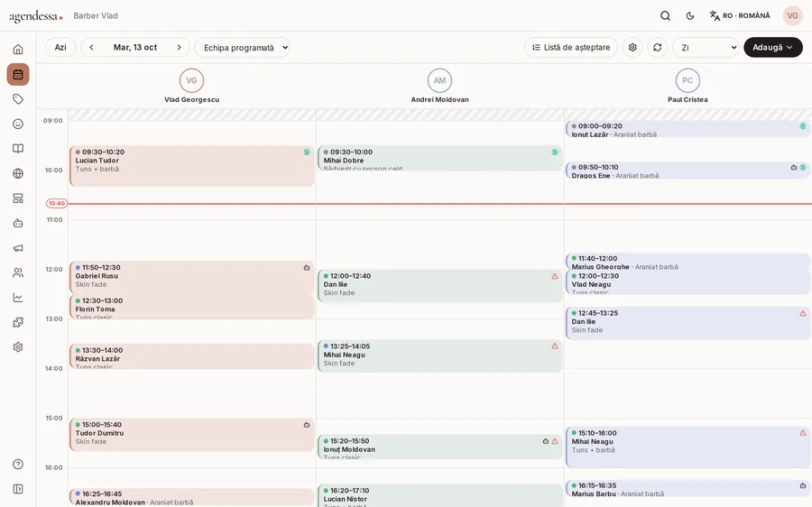Image resolution: width=812 pixels, height=507 pixels.
Task: Open the price tag icon in sidebar
Action: pyautogui.click(x=18, y=99)
